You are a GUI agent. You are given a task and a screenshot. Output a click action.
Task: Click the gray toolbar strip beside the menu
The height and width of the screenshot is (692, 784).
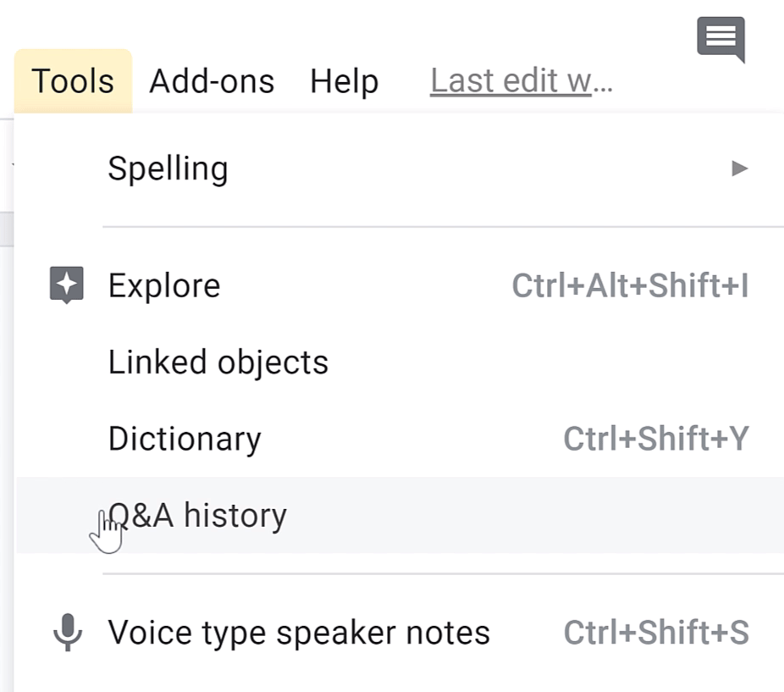tap(7, 229)
